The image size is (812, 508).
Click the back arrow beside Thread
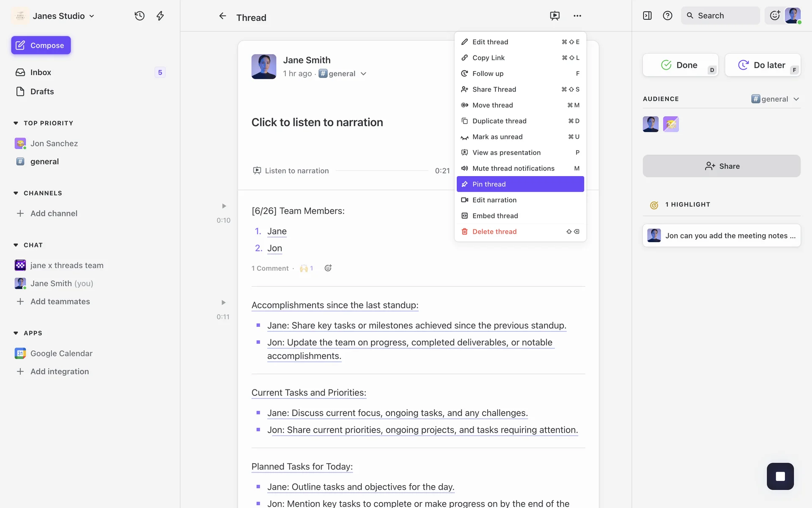click(x=222, y=16)
